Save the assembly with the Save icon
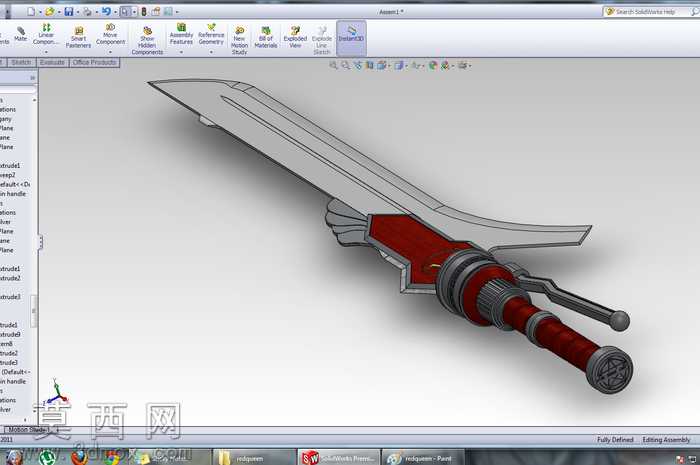The image size is (700, 465). click(69, 12)
